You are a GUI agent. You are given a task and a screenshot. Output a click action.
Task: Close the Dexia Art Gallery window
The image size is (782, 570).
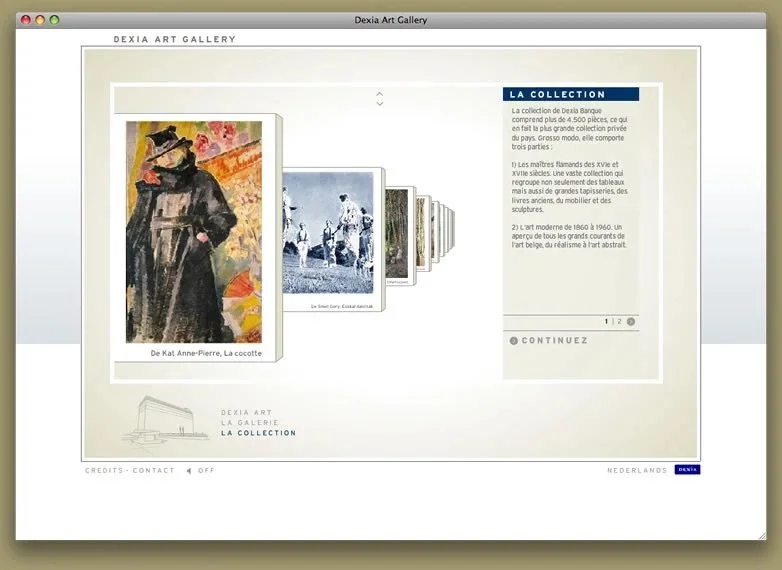[25, 20]
